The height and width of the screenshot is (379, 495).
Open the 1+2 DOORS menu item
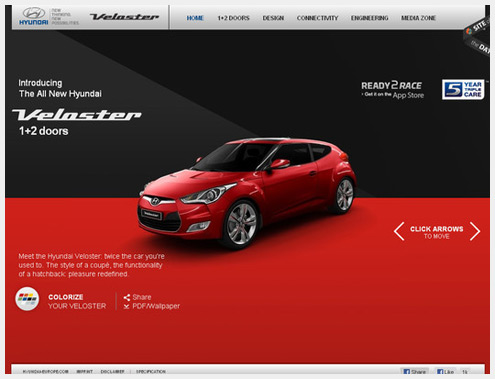coord(233,18)
